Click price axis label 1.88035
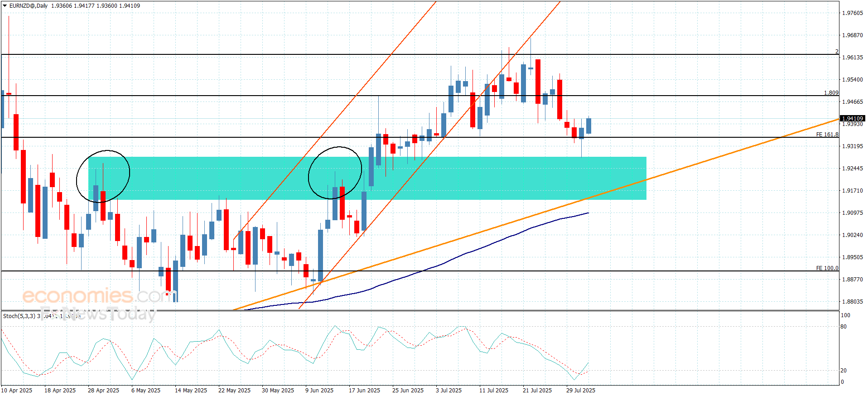Viewport: 868px width, 396px height. 852,302
